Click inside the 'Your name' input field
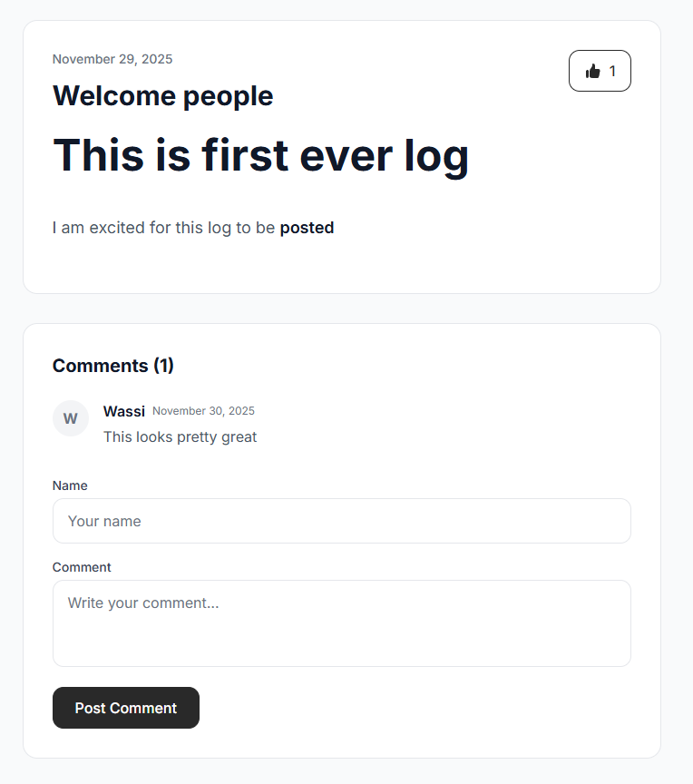 coord(341,521)
